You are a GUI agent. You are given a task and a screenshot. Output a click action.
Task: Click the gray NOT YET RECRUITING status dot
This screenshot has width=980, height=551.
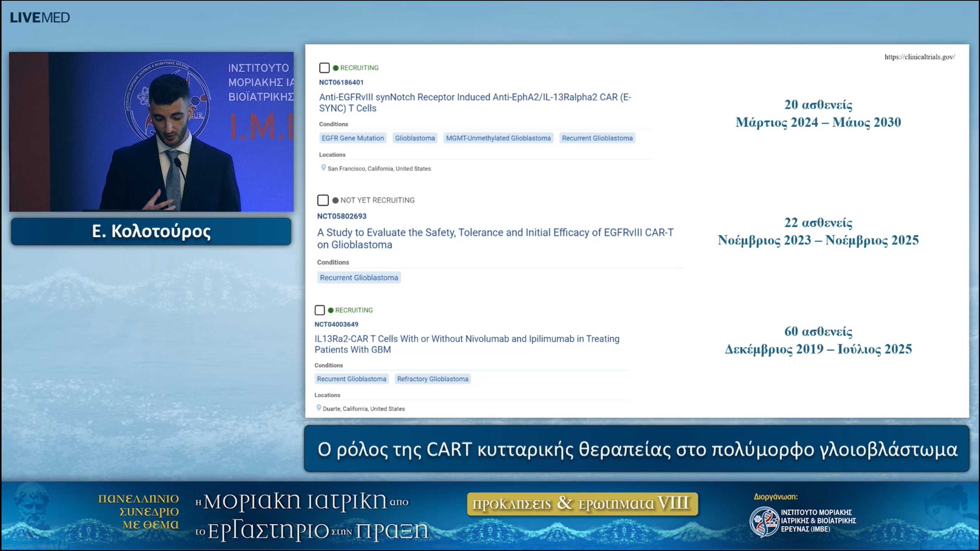pos(335,200)
